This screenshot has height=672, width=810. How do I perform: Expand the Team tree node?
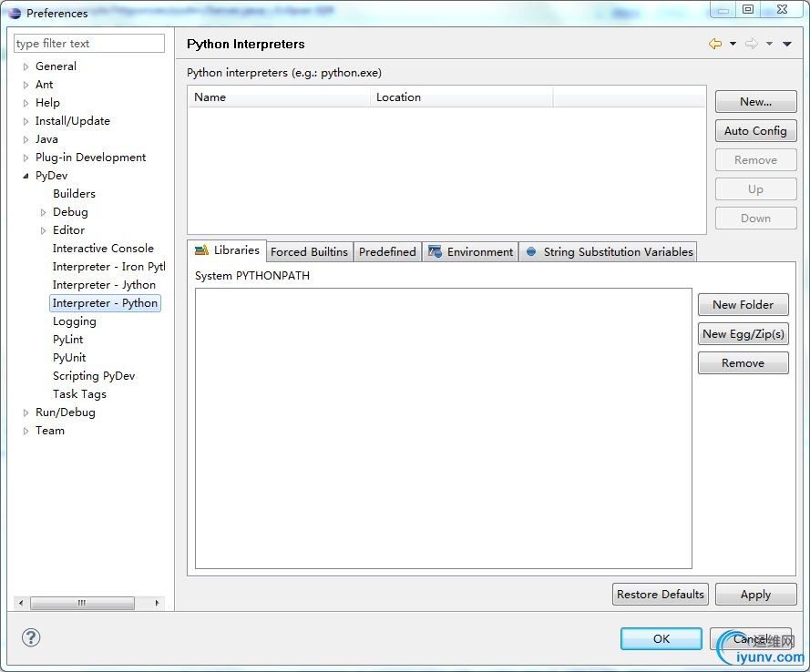click(26, 431)
